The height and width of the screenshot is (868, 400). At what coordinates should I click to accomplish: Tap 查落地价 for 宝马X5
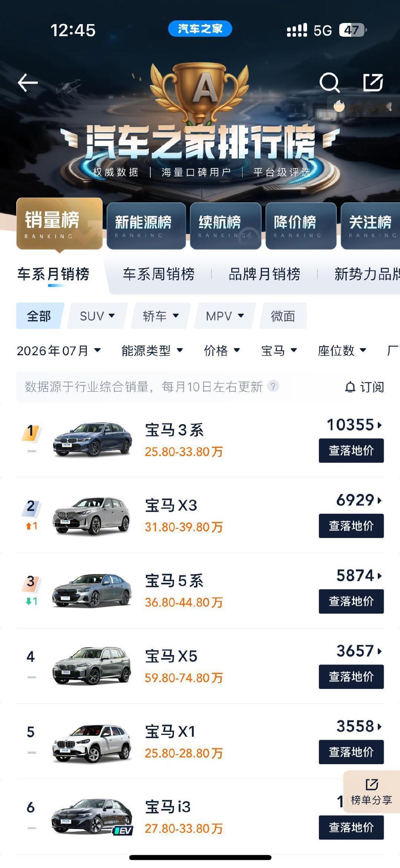[351, 677]
